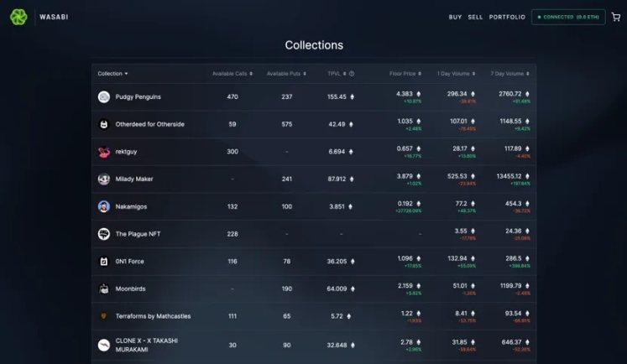Open the Nakamigos collection
This screenshot has height=364, width=627.
pyautogui.click(x=131, y=206)
